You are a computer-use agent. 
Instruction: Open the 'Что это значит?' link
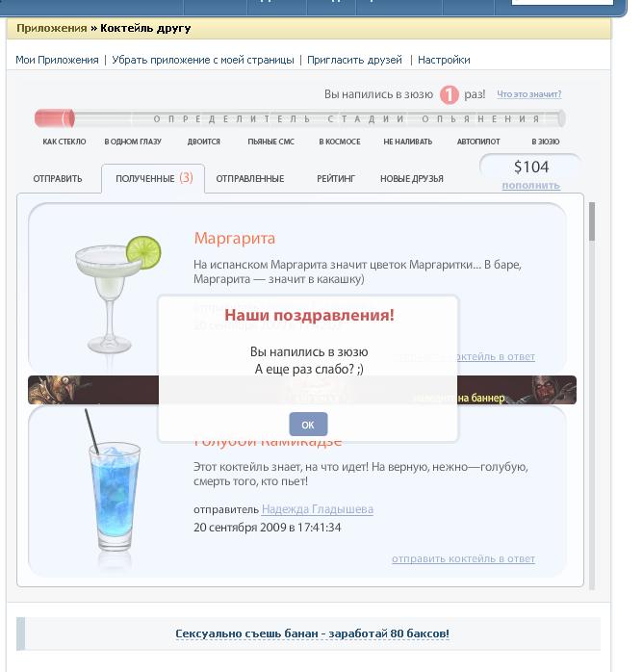tap(529, 94)
